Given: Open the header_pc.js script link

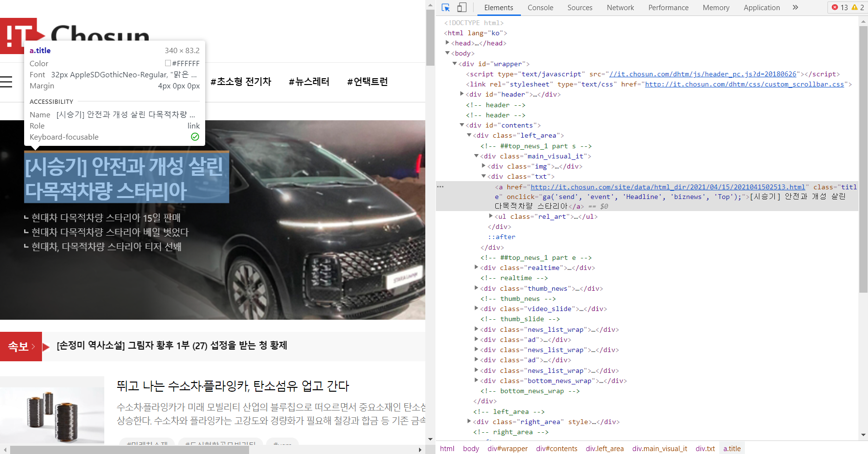Looking at the screenshot, I should pyautogui.click(x=703, y=74).
